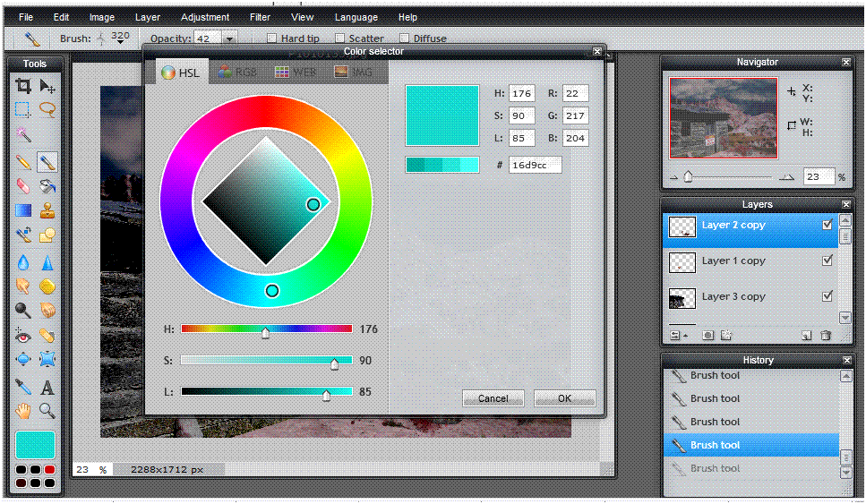Viewport: 866px width, 504px height.
Task: Hide Layer 1 copy via its checkbox
Action: pyautogui.click(x=827, y=261)
